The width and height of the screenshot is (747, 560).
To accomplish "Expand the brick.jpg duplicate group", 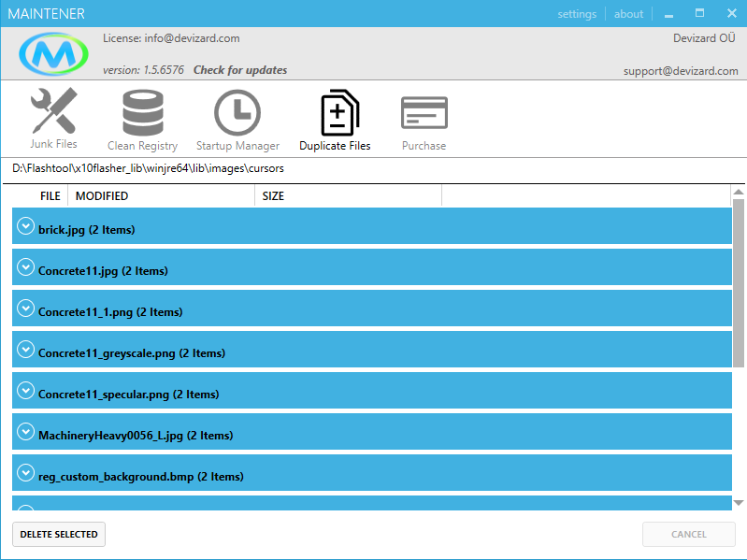I will point(25,227).
